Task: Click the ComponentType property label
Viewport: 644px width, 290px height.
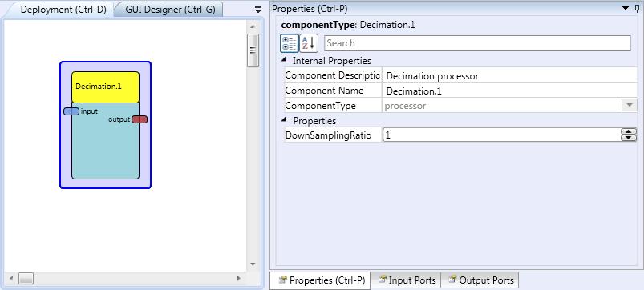Action: tap(320, 106)
